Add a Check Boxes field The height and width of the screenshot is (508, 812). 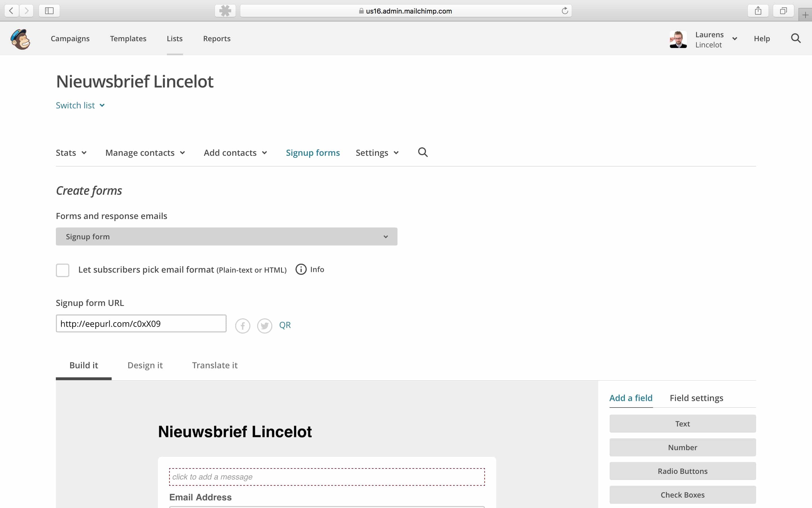[683, 495]
